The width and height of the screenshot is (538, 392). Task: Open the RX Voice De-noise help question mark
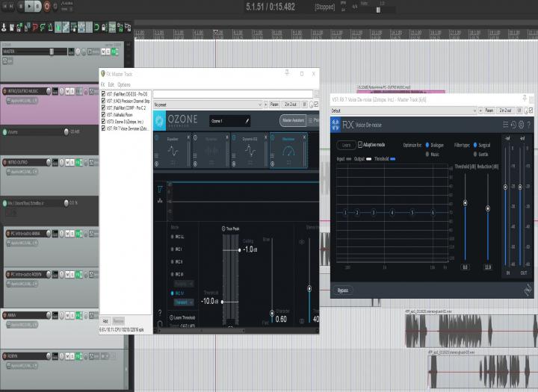529,125
